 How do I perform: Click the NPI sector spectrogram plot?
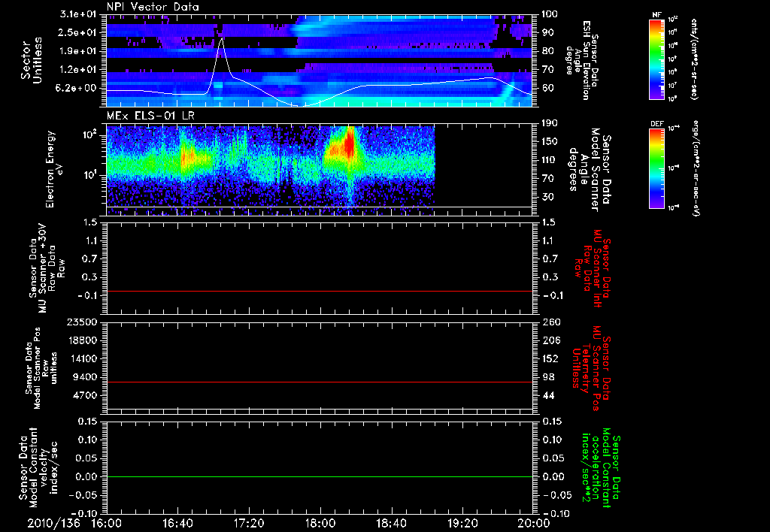[x=319, y=60]
